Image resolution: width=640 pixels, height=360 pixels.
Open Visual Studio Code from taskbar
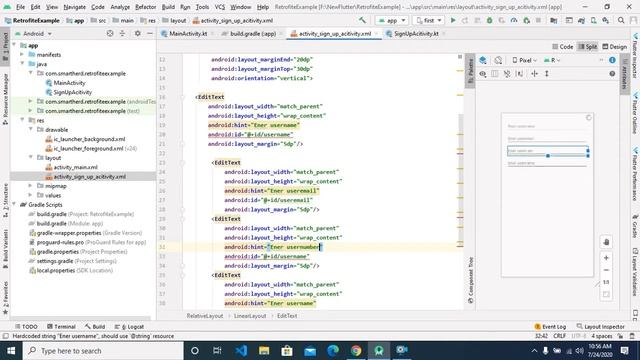(241, 350)
